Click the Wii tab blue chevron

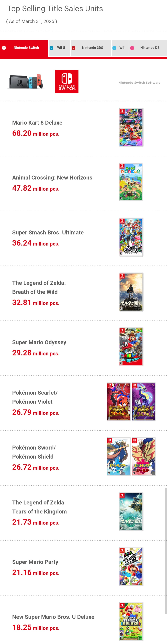pyautogui.click(x=114, y=48)
